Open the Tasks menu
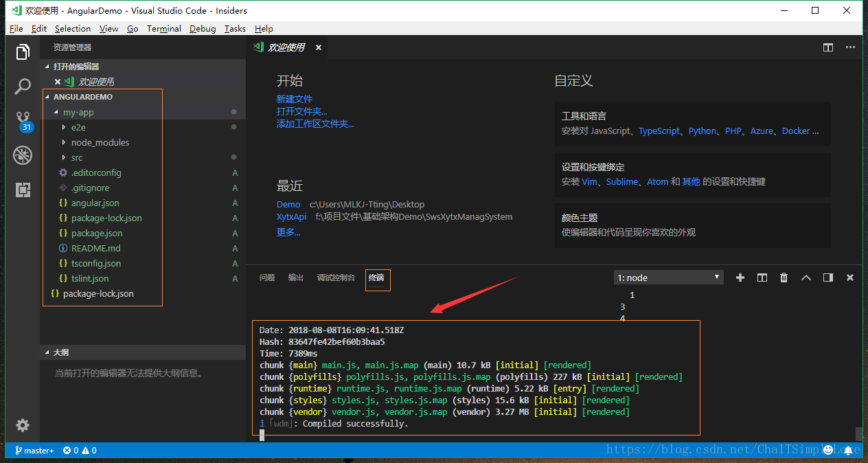 (x=235, y=29)
